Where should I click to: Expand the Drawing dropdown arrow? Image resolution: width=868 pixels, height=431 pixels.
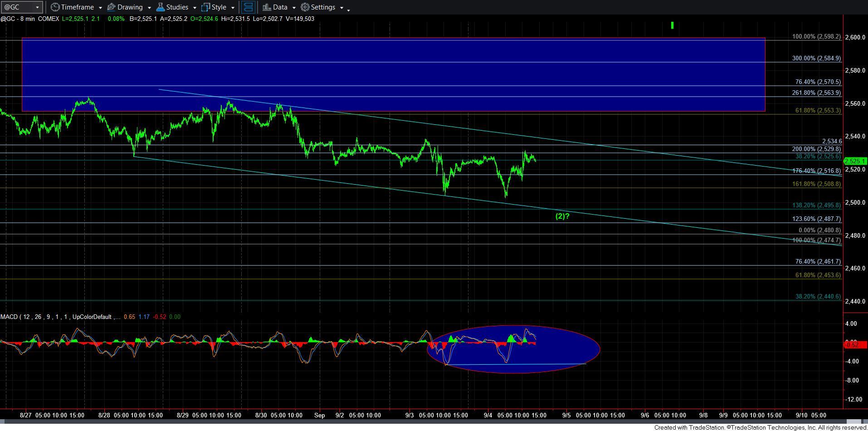[149, 8]
